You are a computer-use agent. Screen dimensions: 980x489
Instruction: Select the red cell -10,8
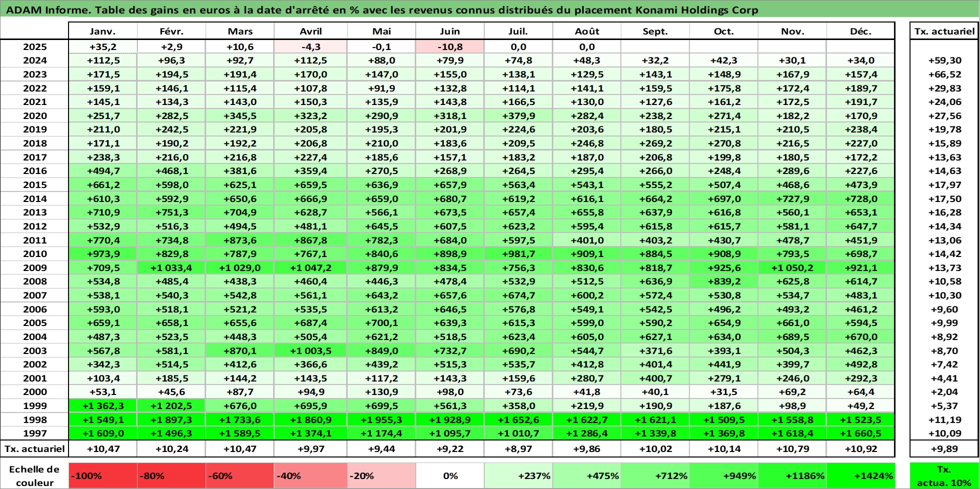(450, 47)
